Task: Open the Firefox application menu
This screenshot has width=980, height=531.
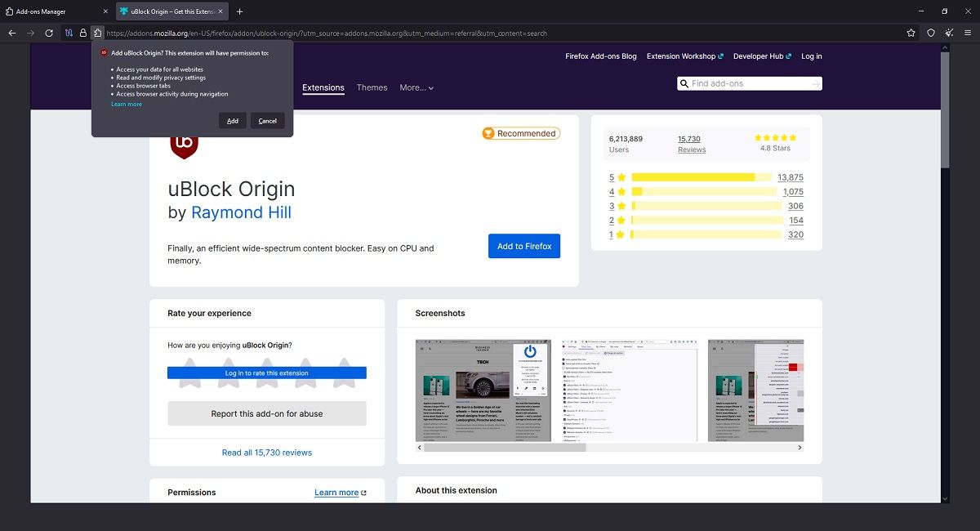Action: (x=969, y=33)
